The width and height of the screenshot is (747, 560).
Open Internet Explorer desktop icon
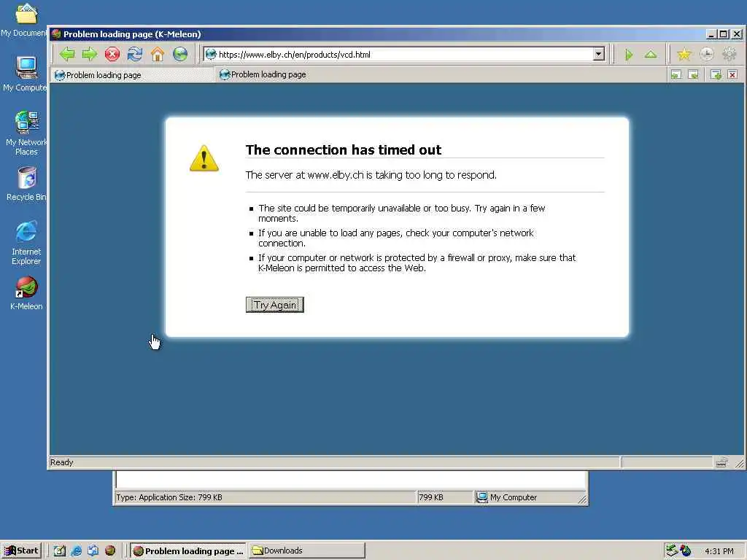coord(26,243)
